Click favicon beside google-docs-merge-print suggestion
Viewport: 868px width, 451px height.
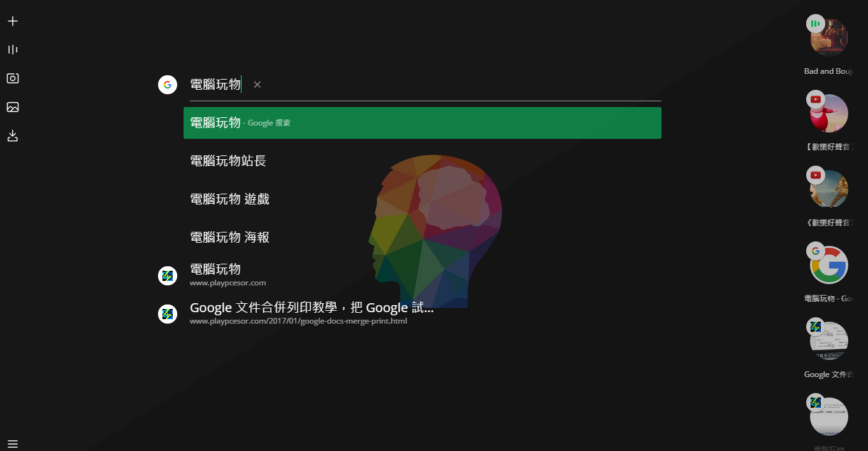(x=168, y=314)
